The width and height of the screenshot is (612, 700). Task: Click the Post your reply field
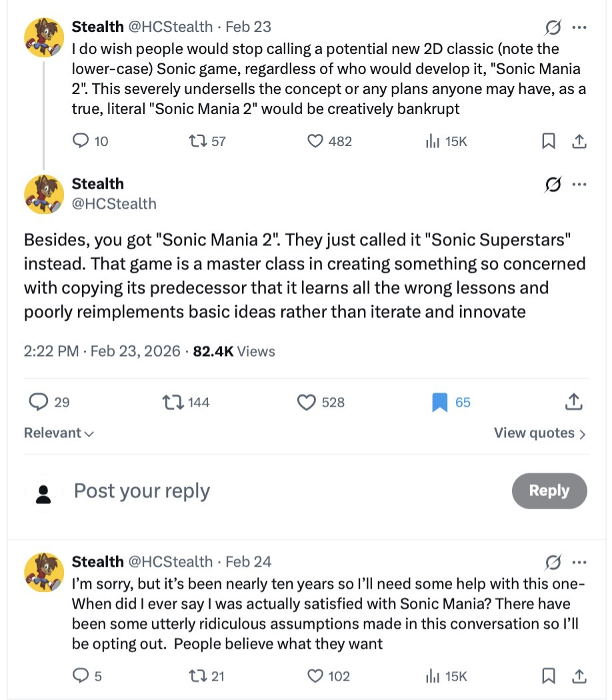(x=267, y=491)
